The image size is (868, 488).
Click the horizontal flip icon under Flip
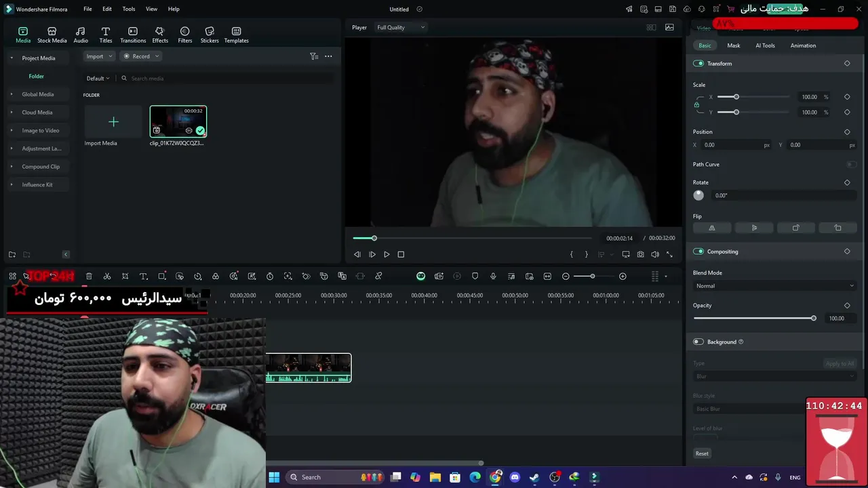click(712, 228)
